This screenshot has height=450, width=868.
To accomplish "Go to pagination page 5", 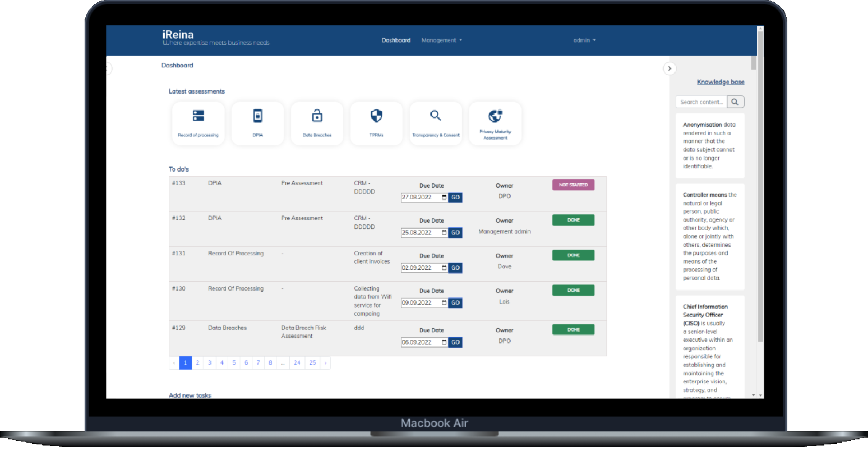I will [x=234, y=363].
